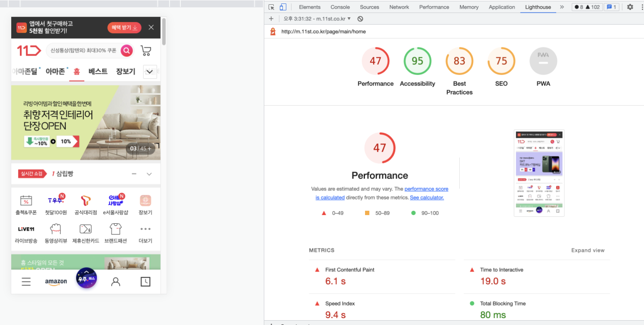
Task: Open the 공식대리점 shortcut
Action: click(x=86, y=205)
